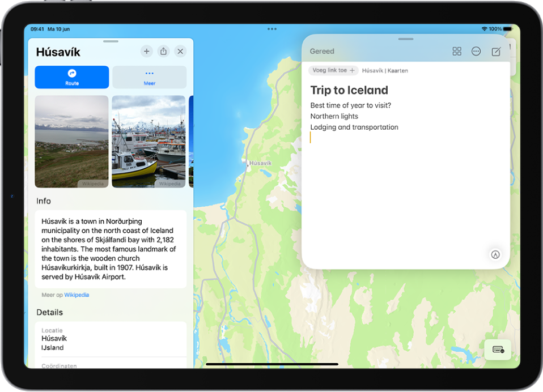This screenshot has height=392, width=543.
Task: Tap the place card grabber handle
Action: click(x=111, y=41)
